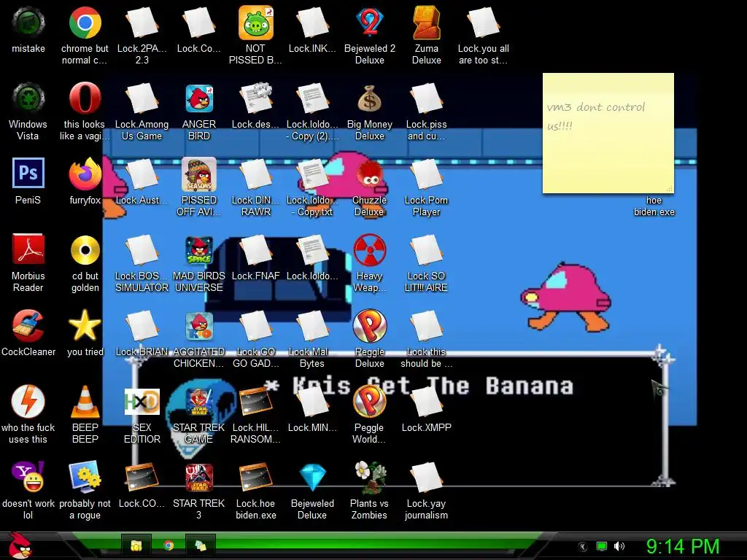Open the folder taskbar button
747x560 pixels.
click(x=136, y=545)
